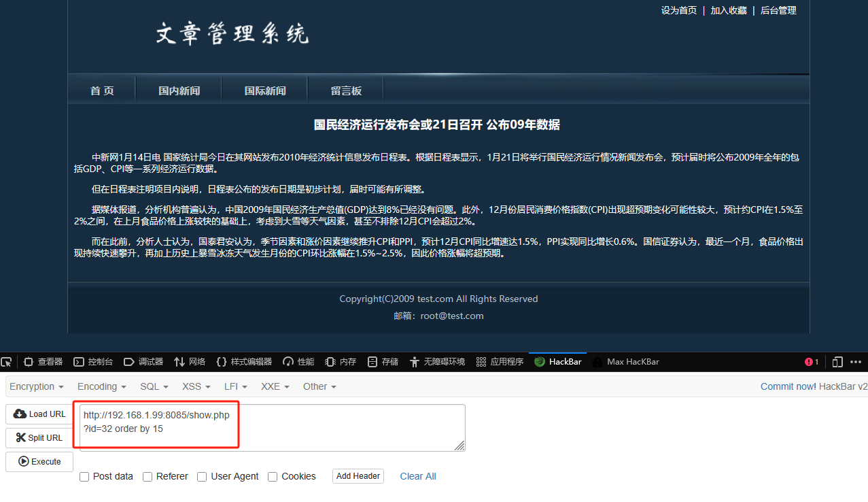Enable the Cookies checkbox

coord(273,477)
